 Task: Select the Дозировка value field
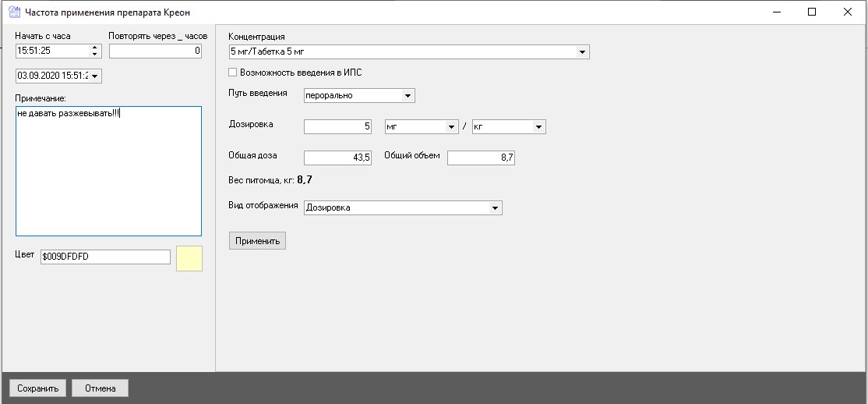pyautogui.click(x=337, y=127)
